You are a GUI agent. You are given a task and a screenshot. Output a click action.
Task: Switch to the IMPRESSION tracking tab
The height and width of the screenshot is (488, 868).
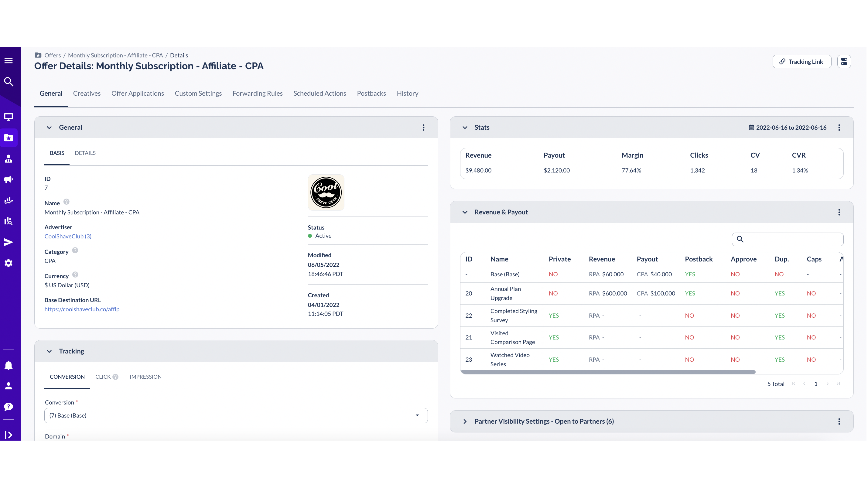click(145, 377)
